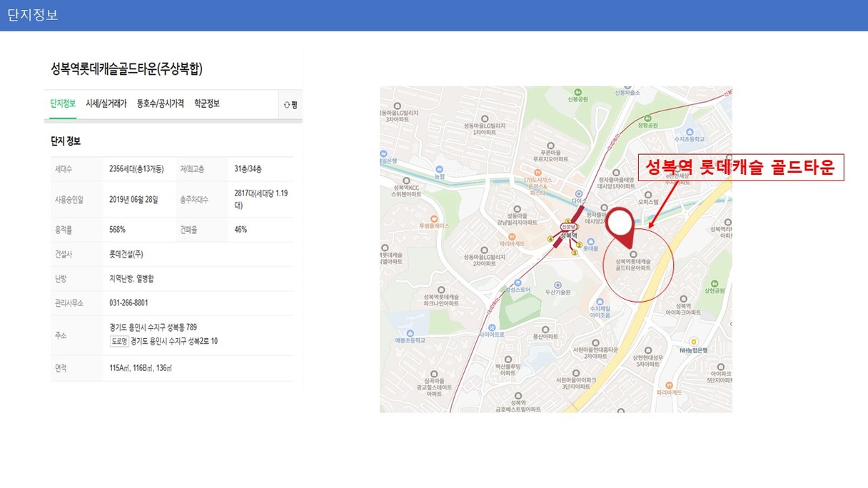Click the 170도시까스 restaurant icon
The image size is (868, 488).
(538, 171)
